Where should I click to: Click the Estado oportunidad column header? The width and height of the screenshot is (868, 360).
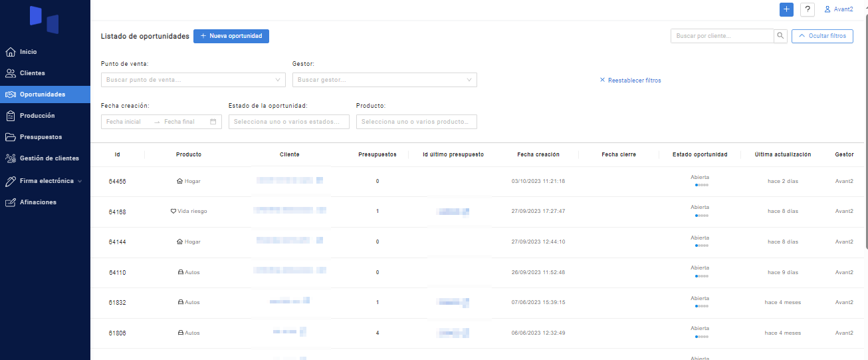pos(700,154)
